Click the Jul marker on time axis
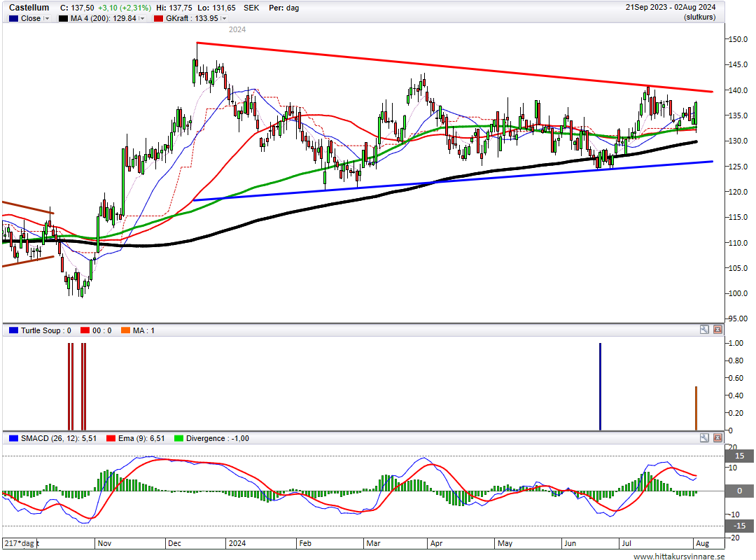The width and height of the screenshot is (756, 560). pyautogui.click(x=626, y=543)
